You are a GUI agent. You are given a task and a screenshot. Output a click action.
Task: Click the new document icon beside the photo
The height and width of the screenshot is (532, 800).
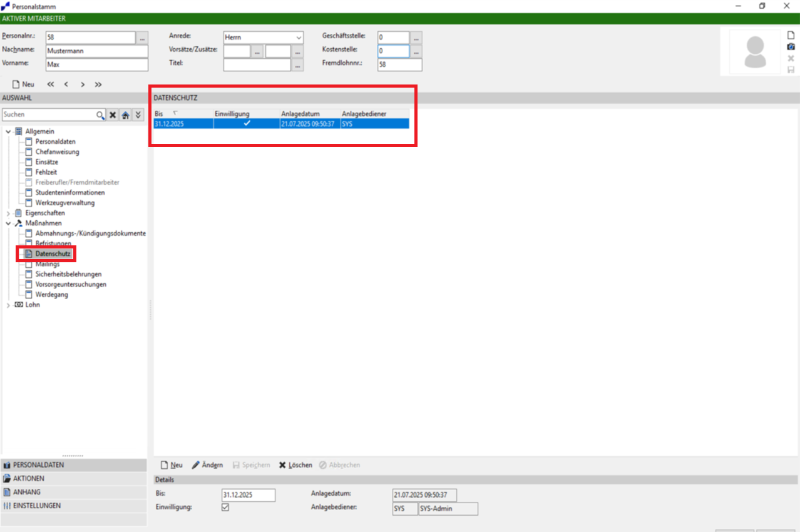coord(791,36)
